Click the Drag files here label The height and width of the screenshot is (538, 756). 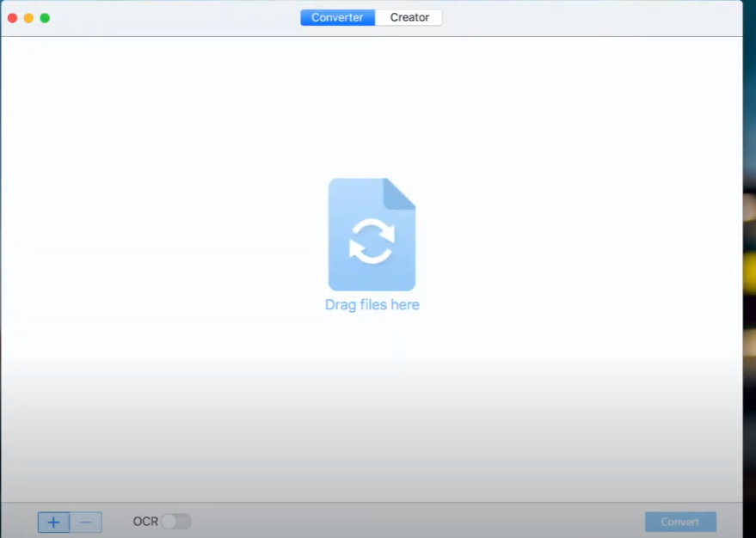click(x=372, y=304)
